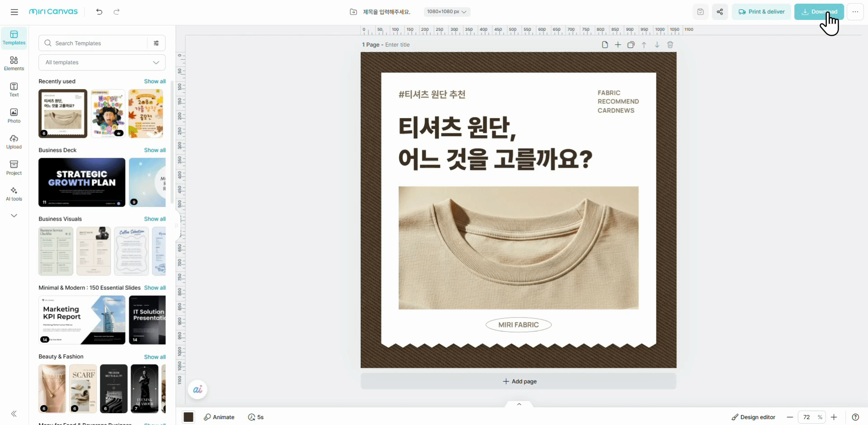868x425 pixels.
Task: Open the Project panel
Action: point(14,167)
